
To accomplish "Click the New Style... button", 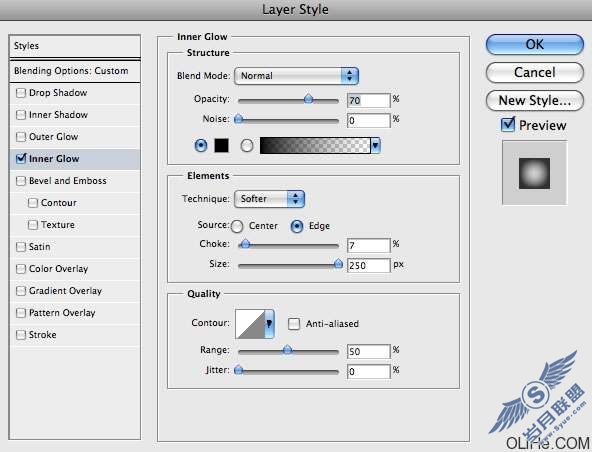I will pyautogui.click(x=535, y=100).
